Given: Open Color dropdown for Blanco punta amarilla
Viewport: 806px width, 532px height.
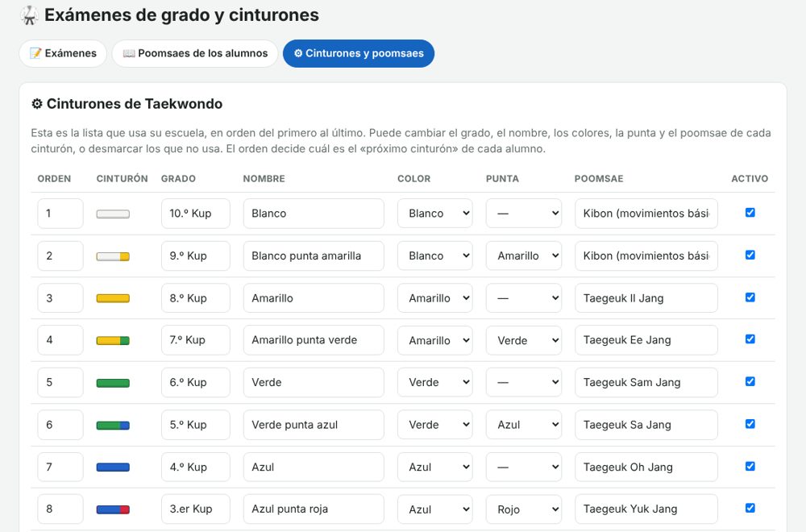Looking at the screenshot, I should pos(435,256).
